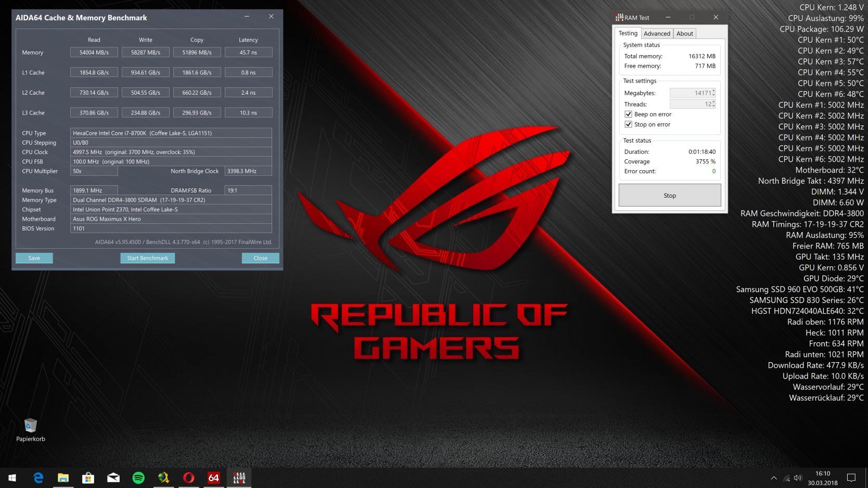
Task: Open volume control tray icon
Action: (x=798, y=478)
